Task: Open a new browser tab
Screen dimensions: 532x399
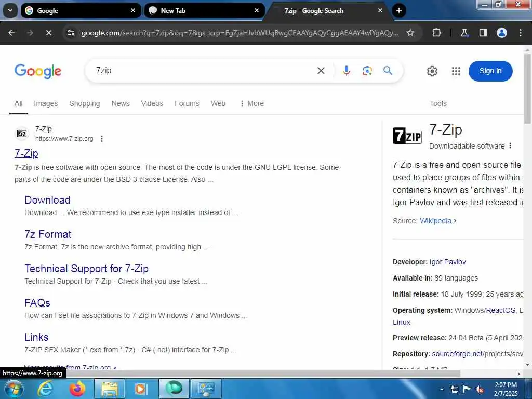Action: [399, 10]
